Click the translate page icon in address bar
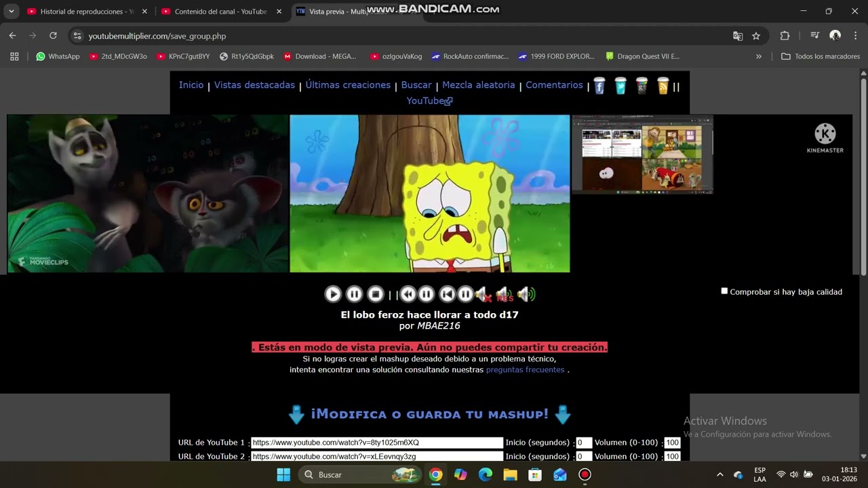Viewport: 868px width, 488px height. click(x=738, y=36)
